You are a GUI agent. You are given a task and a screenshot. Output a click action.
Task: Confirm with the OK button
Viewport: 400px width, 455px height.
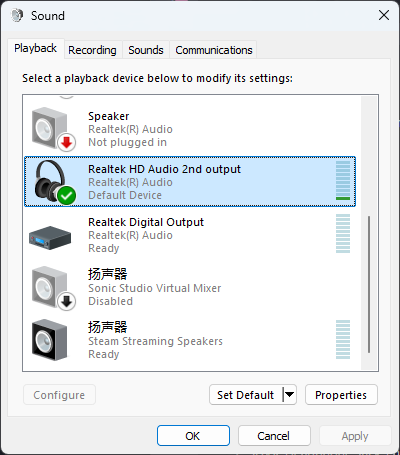(193, 436)
